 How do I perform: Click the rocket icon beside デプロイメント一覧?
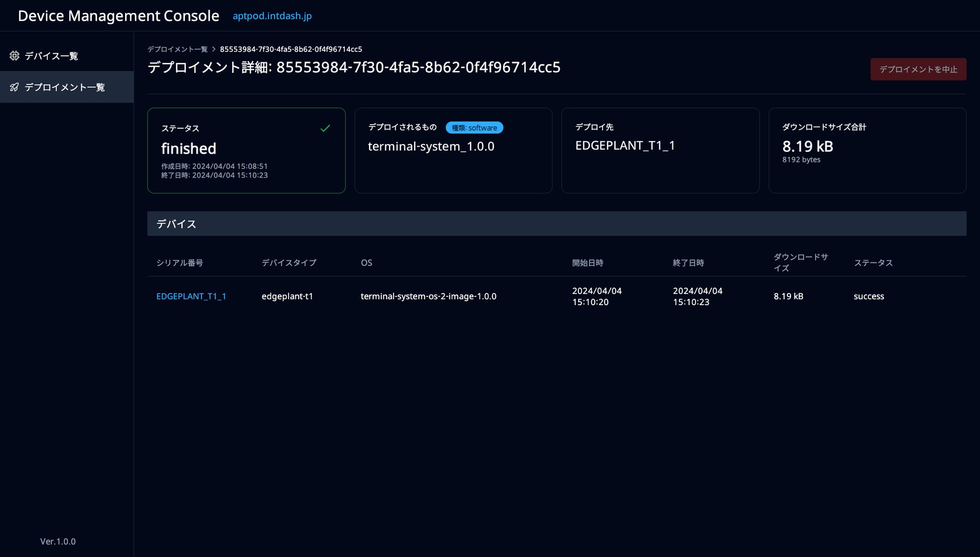[x=15, y=87]
